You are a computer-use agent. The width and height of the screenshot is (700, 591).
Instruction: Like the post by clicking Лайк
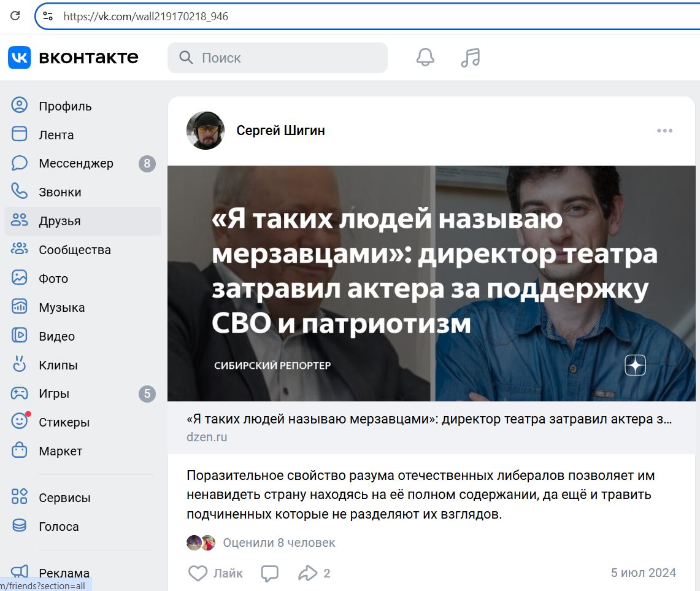(214, 573)
